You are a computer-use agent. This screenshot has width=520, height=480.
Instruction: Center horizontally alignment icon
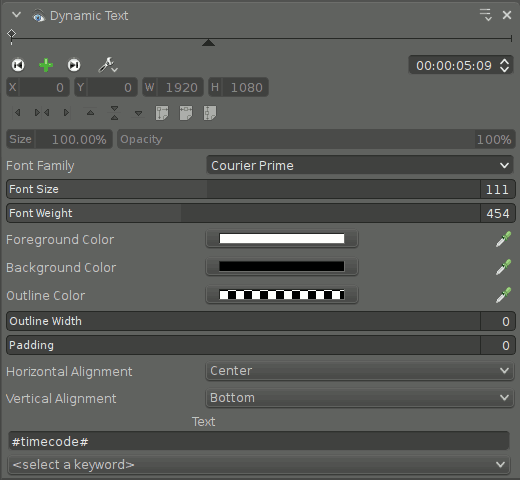tap(42, 113)
